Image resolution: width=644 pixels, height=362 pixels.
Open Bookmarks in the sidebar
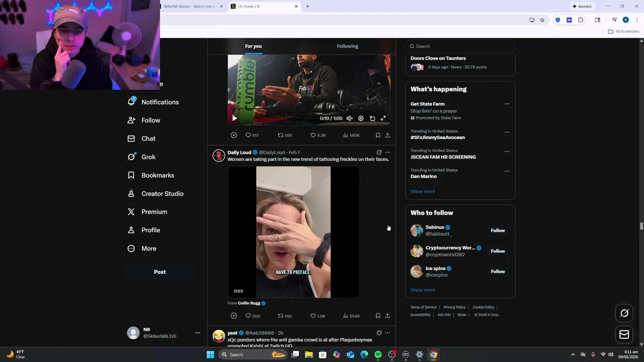tap(151, 175)
